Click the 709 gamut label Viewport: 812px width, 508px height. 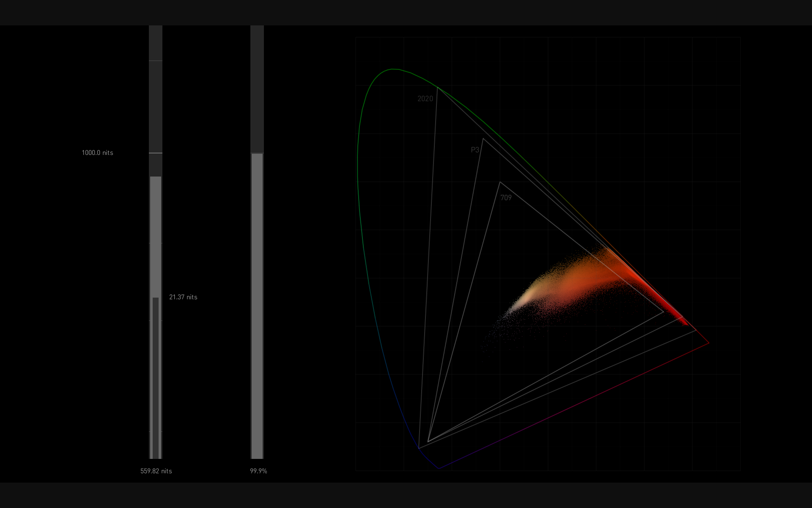(506, 198)
